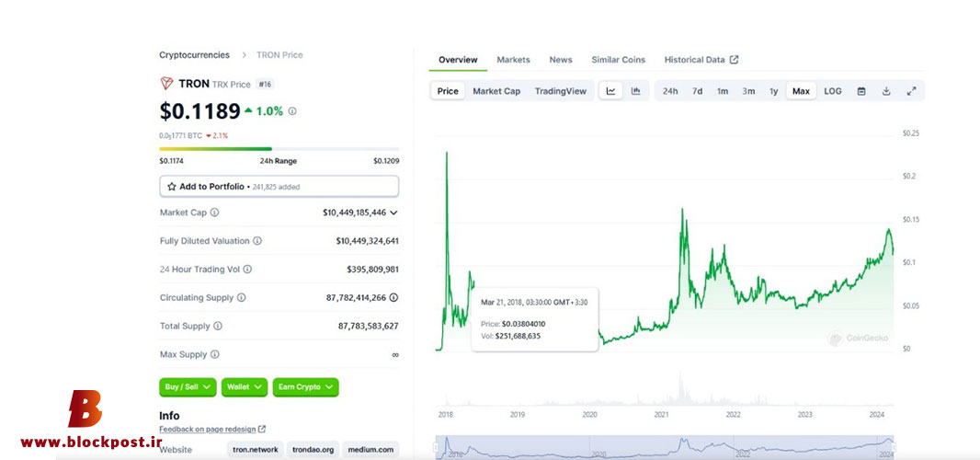The image size is (980, 460).
Task: Open the tron.network website link
Action: pyautogui.click(x=255, y=449)
